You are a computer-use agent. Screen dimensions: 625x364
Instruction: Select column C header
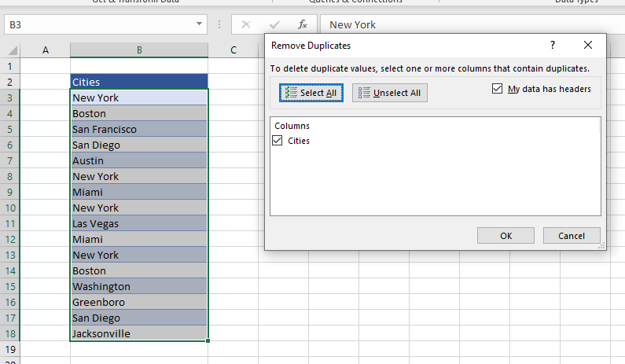233,50
